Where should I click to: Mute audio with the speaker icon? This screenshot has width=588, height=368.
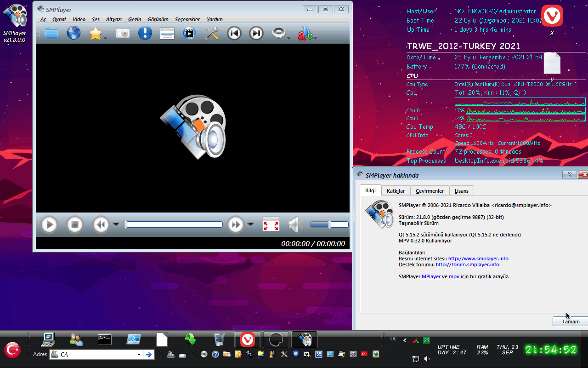coord(295,224)
